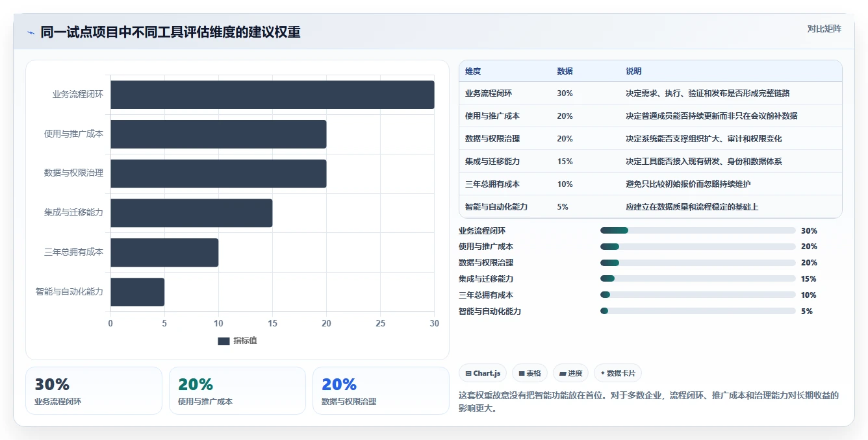Click the 三年总拥有成本 cell in the table
868x440 pixels.
[492, 184]
